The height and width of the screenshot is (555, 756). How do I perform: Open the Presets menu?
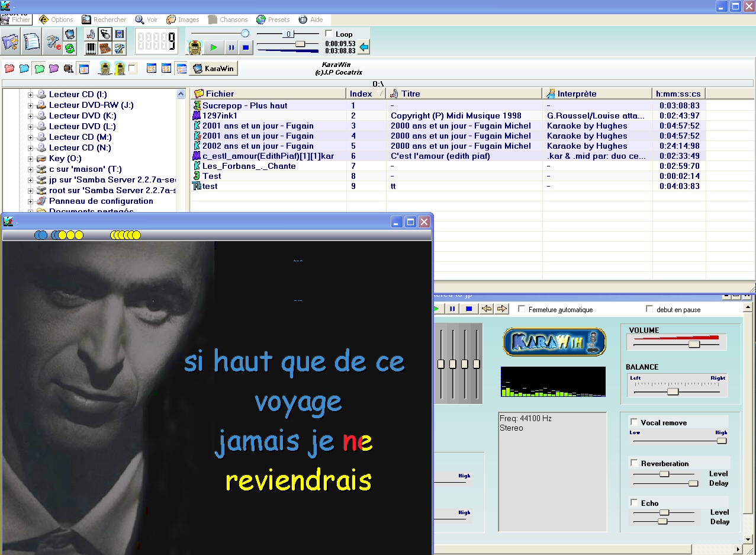[274, 20]
